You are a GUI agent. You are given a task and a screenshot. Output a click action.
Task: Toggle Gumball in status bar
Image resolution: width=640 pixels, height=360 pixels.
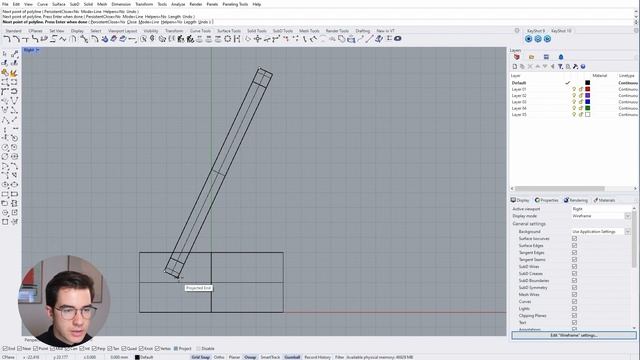[292, 357]
